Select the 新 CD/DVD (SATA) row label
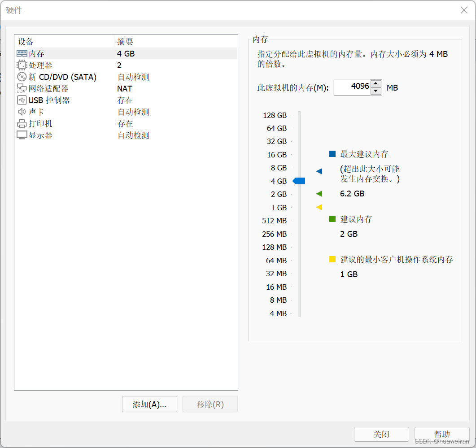The height and width of the screenshot is (448, 476). click(62, 77)
